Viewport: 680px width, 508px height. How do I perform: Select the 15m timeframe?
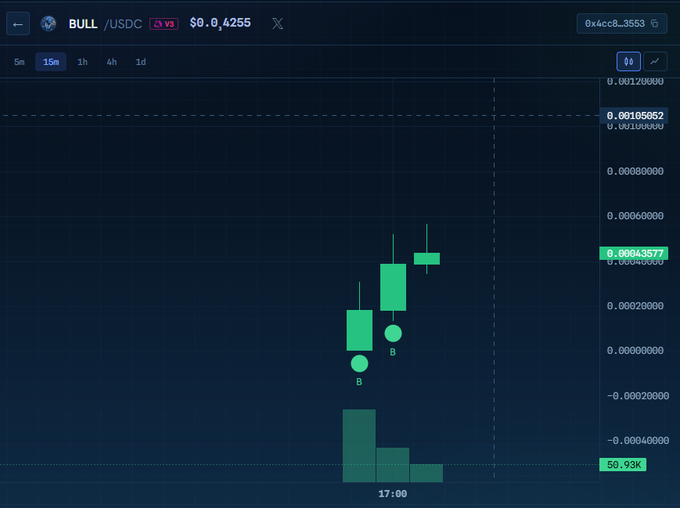coord(51,62)
